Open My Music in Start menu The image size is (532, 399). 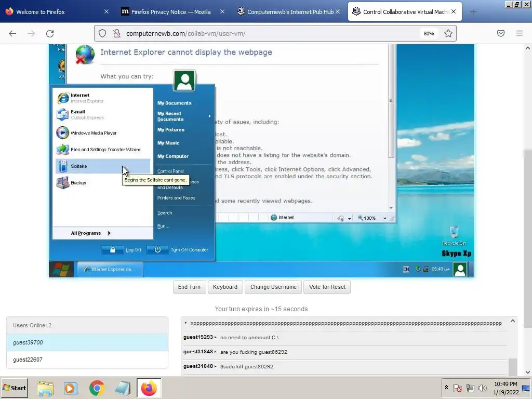[168, 143]
